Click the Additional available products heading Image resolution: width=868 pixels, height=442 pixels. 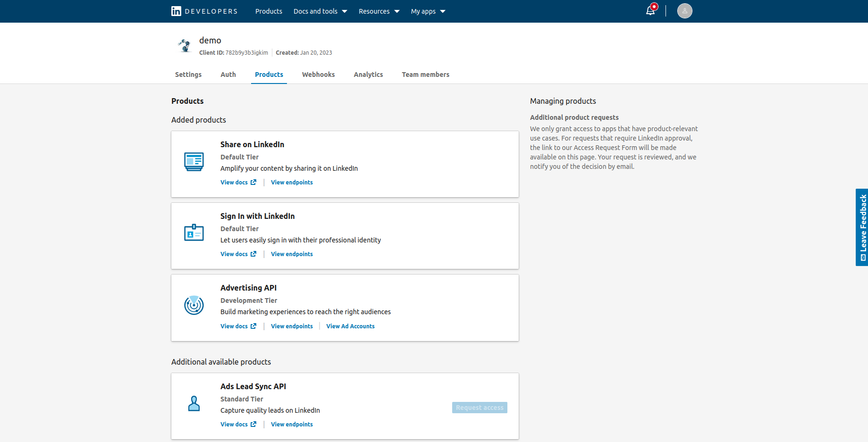tap(221, 362)
